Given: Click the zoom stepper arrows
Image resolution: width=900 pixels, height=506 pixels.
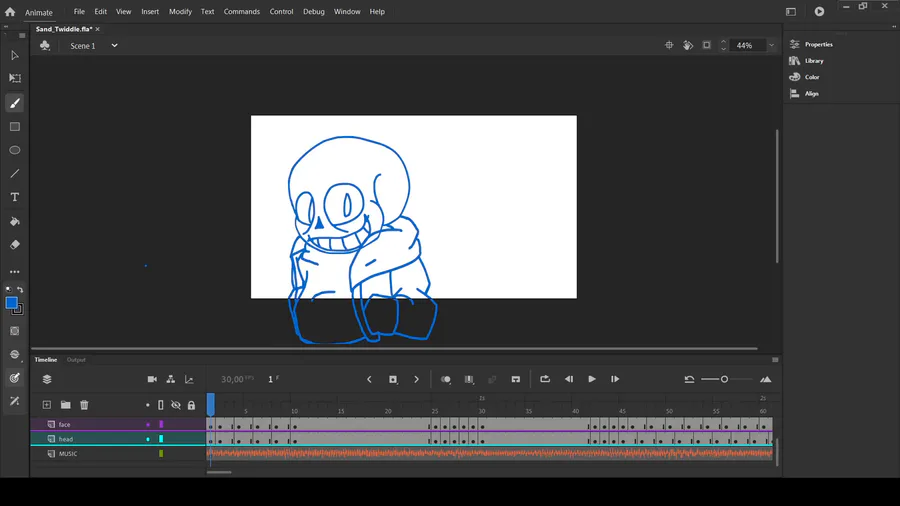Looking at the screenshot, I should coord(723,45).
